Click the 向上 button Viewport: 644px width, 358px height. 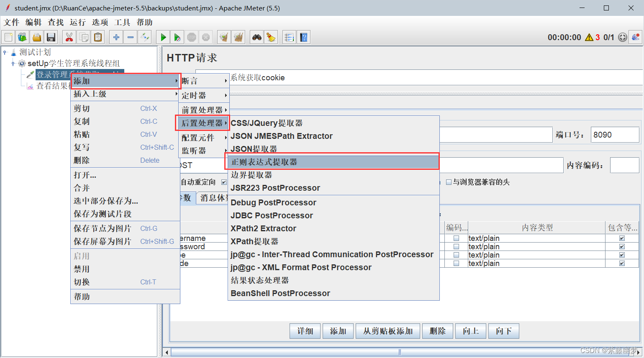(x=471, y=331)
